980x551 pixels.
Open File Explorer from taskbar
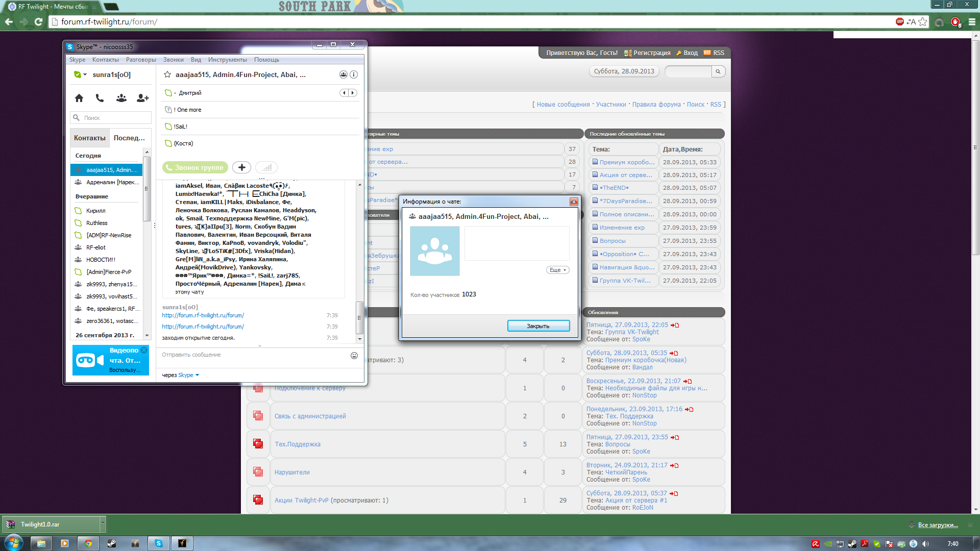(x=41, y=543)
